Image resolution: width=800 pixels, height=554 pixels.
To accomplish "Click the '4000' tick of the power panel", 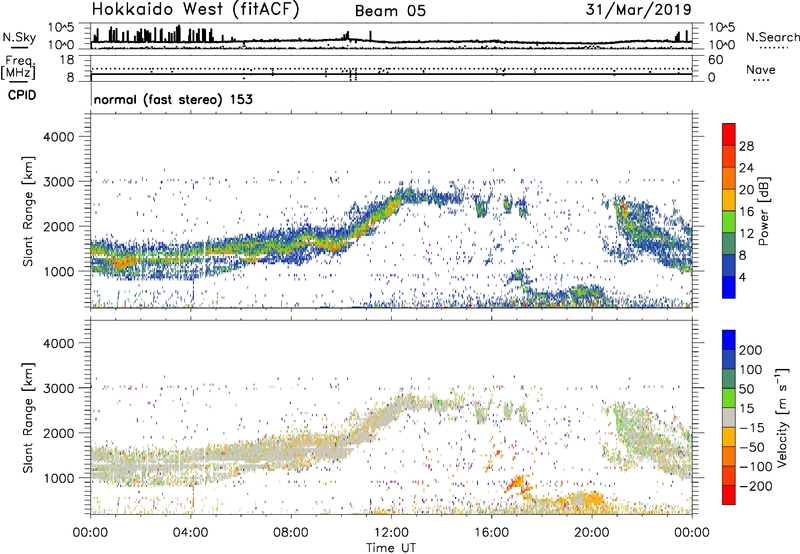I will click(x=59, y=137).
